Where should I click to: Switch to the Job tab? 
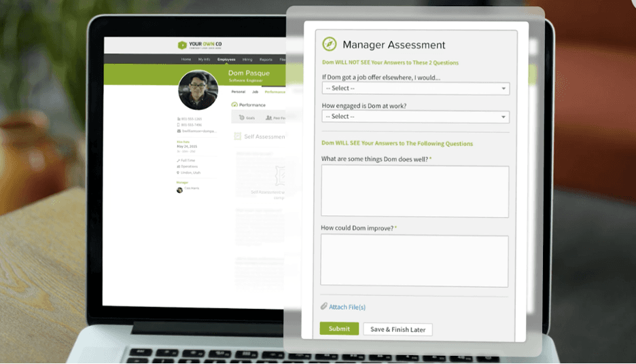pos(255,92)
